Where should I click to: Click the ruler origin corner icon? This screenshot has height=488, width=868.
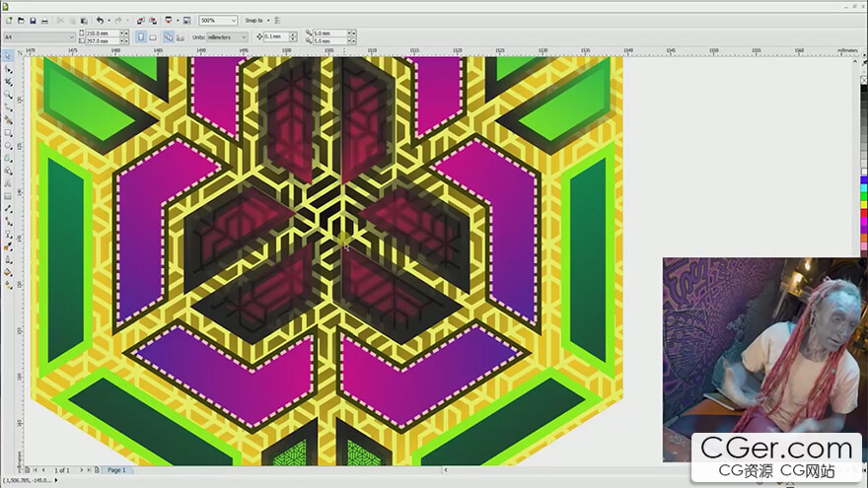point(20,52)
